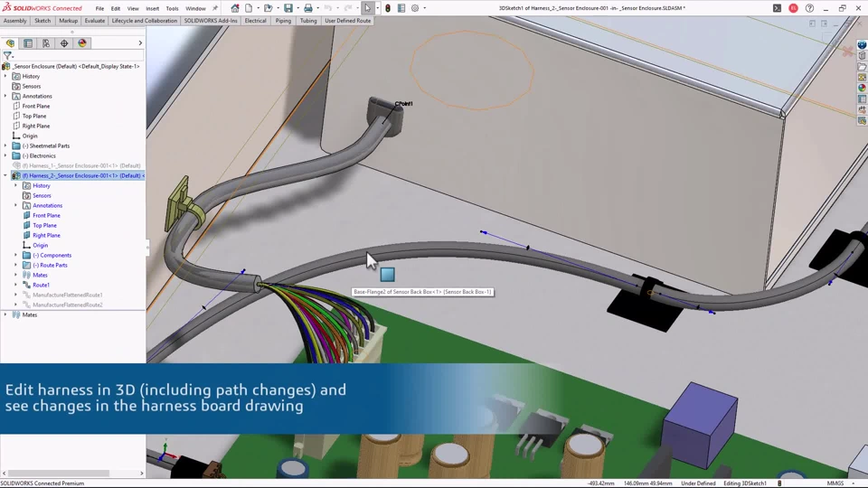
Task: Expand the Sheetmetal Parts folder
Action: [5, 146]
